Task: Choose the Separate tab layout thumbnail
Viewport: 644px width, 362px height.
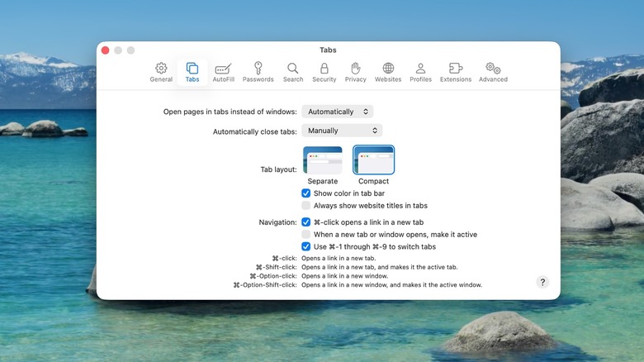Action: 322,160
